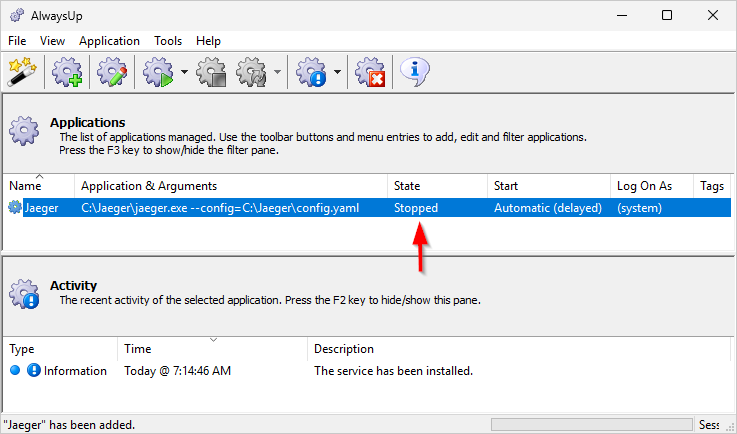
Task: Remove the application with the red X icon
Action: 370,72
